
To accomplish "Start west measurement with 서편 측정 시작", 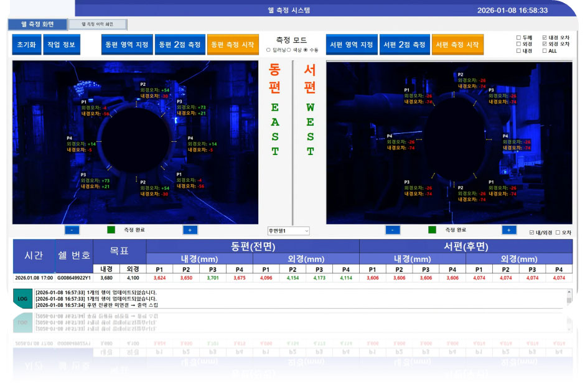I will point(457,44).
